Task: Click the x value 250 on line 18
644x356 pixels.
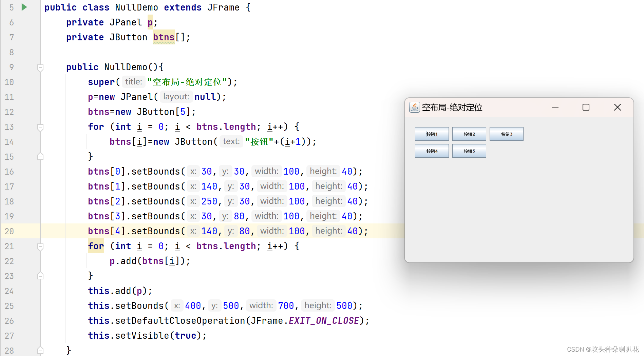Action: click(x=209, y=201)
